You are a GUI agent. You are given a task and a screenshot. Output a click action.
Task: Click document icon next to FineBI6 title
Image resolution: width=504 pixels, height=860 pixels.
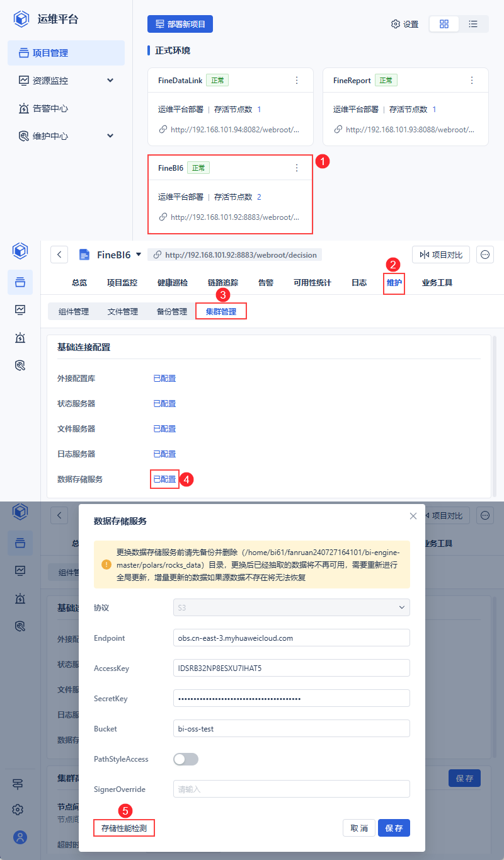coord(84,255)
